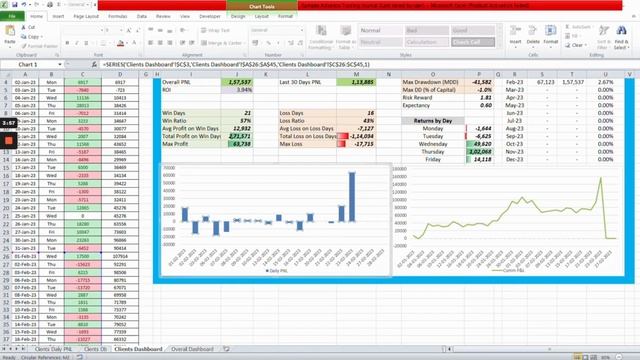Click the quick print icon in title bar
This screenshot has width=640, height=360.
pyautogui.click(x=50, y=4)
